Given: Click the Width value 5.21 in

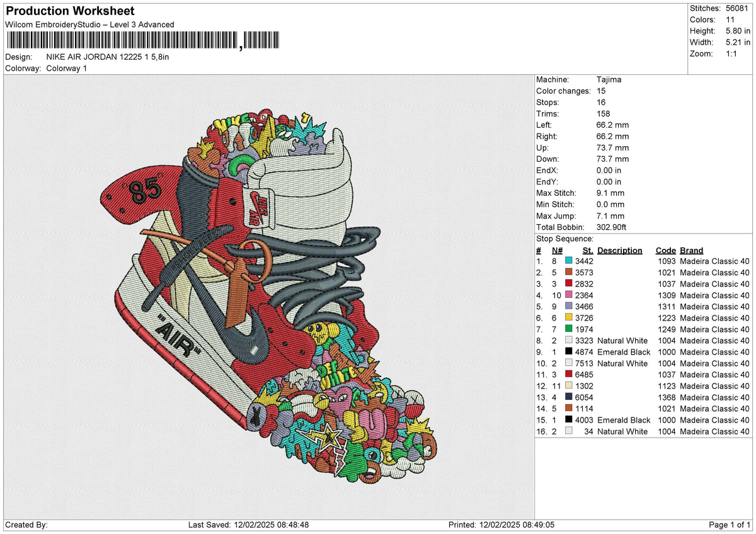Looking at the screenshot, I should pyautogui.click(x=738, y=42).
